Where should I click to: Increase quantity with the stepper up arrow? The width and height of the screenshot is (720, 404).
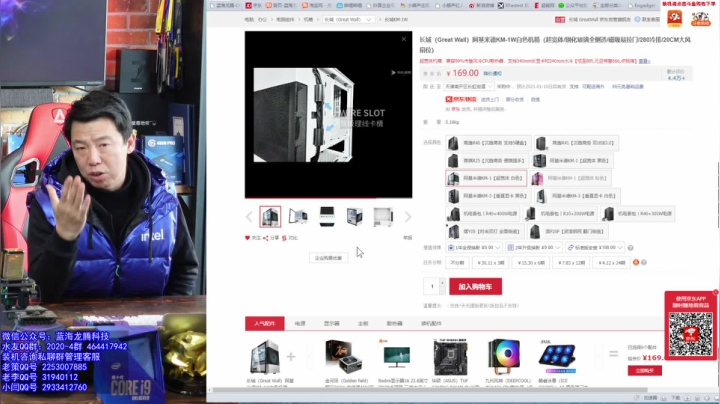443,283
